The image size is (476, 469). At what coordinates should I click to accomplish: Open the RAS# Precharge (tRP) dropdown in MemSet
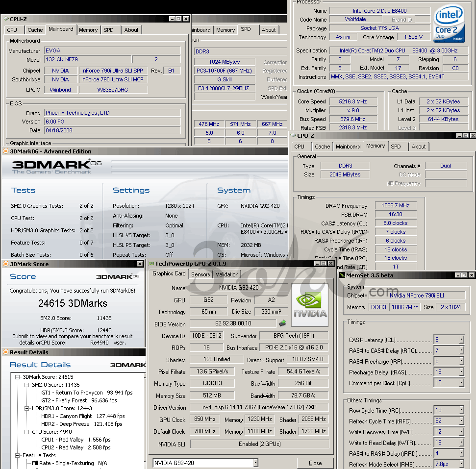461,361
